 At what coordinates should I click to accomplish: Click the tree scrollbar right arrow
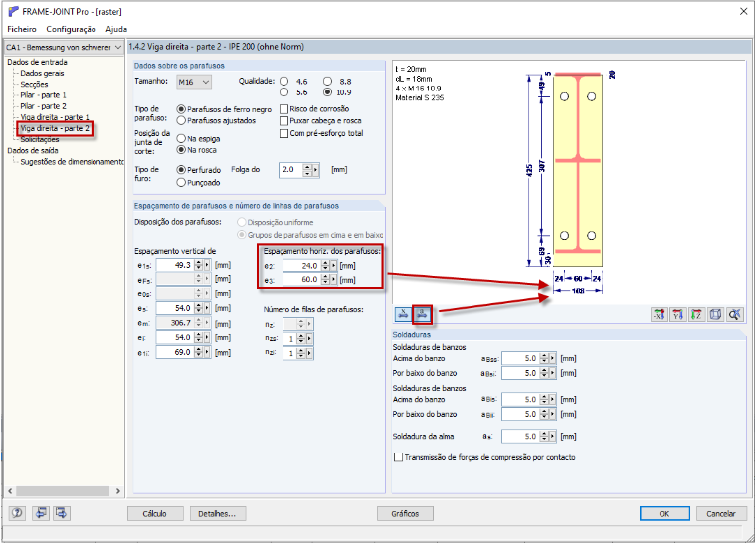(x=118, y=491)
